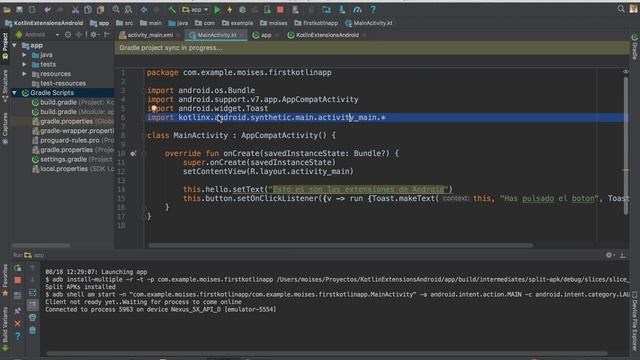Click the Run panel settings gear

click(x=609, y=255)
